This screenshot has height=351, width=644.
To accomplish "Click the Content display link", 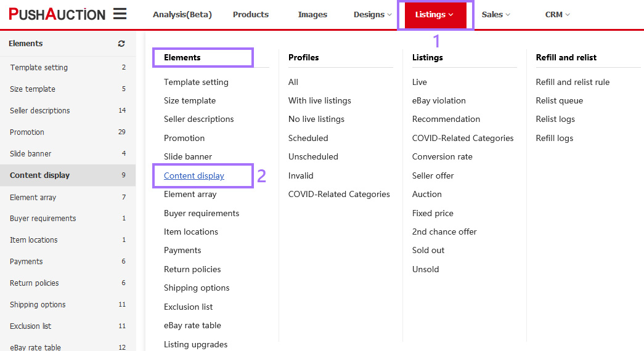I will click(194, 175).
